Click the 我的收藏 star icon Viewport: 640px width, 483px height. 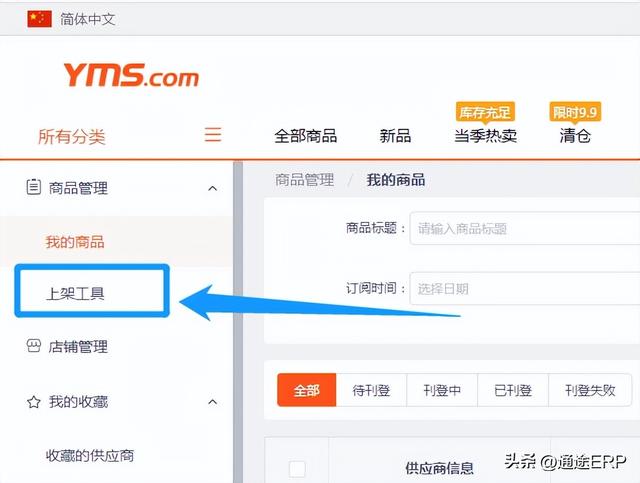pyautogui.click(x=33, y=402)
